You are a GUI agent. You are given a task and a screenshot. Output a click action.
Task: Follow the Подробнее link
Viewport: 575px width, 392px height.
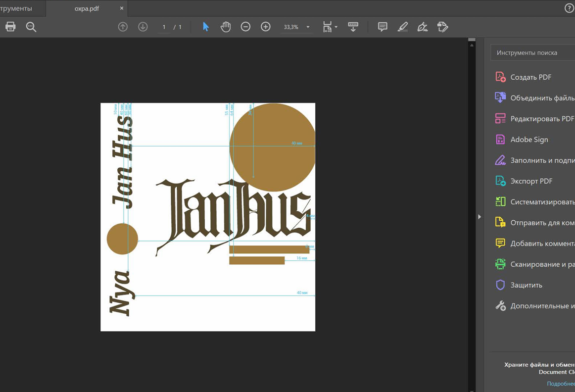pyautogui.click(x=561, y=384)
